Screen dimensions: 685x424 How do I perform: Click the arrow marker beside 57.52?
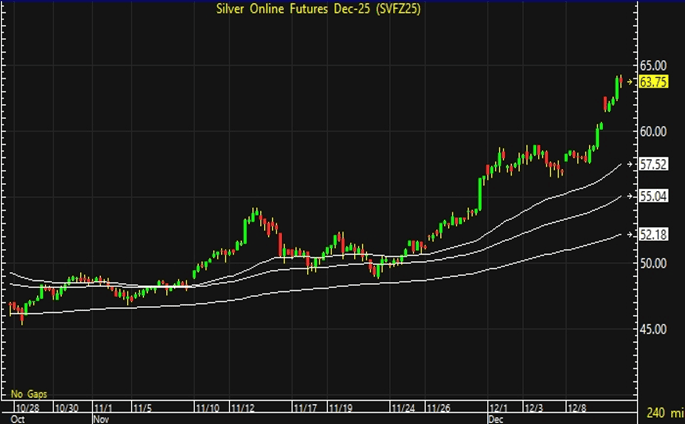630,163
